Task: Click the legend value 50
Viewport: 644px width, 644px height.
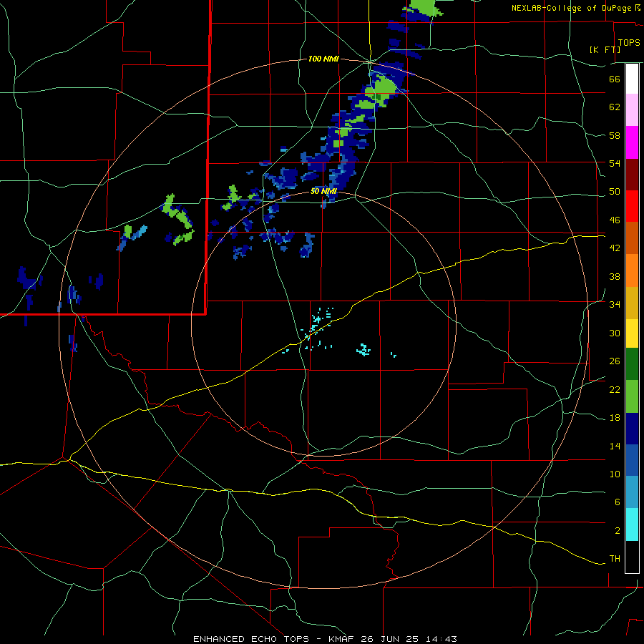Action: pos(615,191)
